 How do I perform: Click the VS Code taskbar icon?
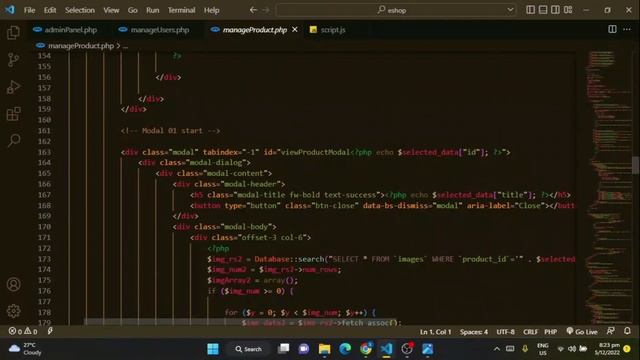387,349
